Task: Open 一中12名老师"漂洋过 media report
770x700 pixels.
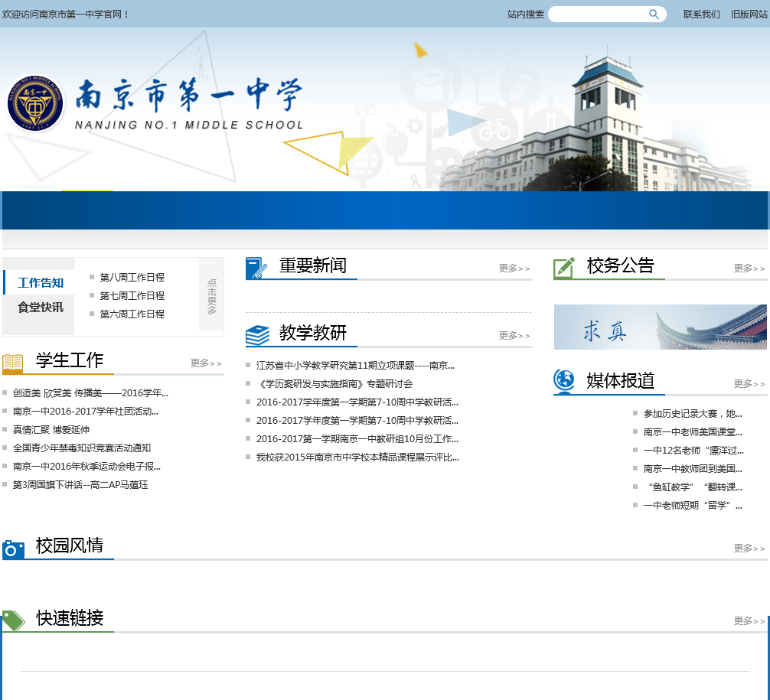Action: [x=693, y=451]
